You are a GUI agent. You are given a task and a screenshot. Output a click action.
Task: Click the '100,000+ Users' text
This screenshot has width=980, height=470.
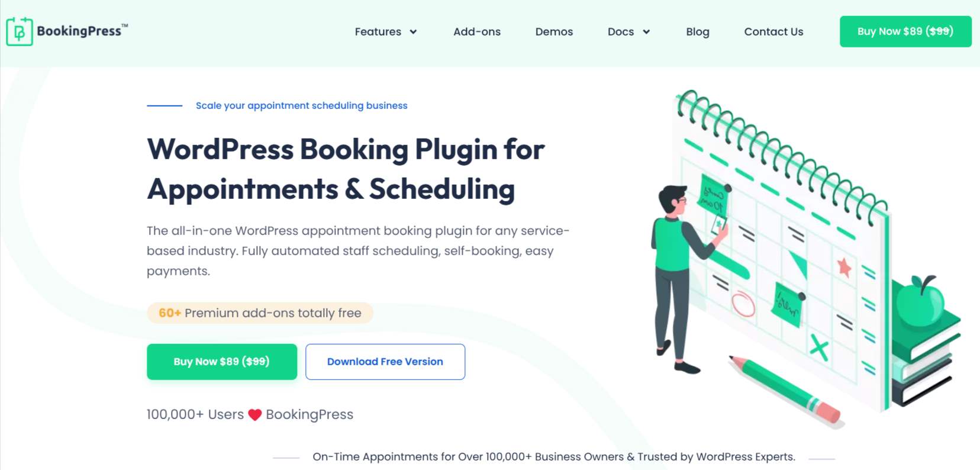(195, 414)
